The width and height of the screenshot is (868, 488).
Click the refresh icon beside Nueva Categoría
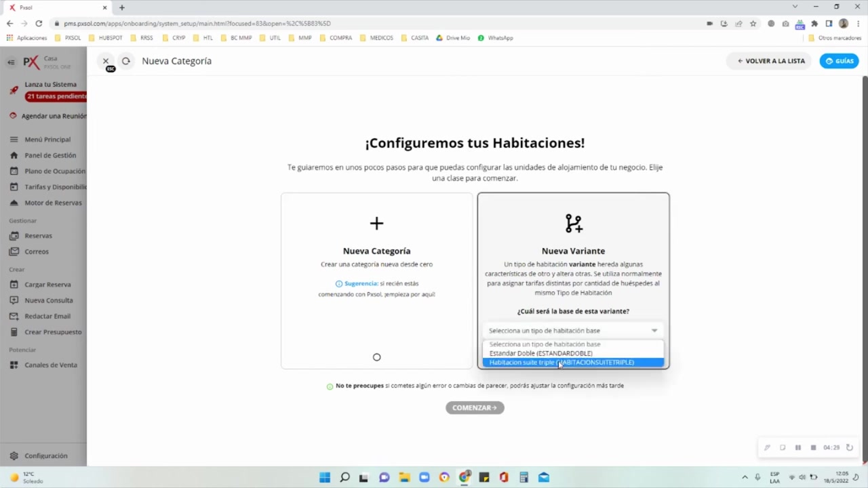[x=126, y=61]
